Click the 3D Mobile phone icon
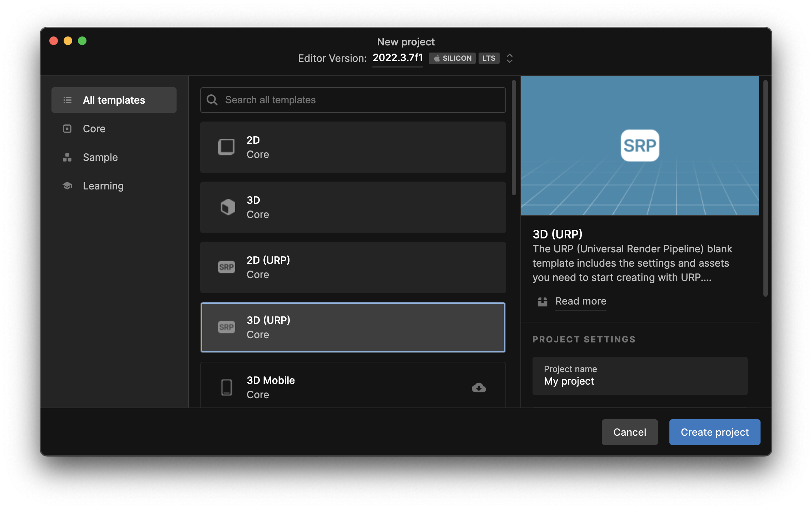This screenshot has width=812, height=509. 227,387
